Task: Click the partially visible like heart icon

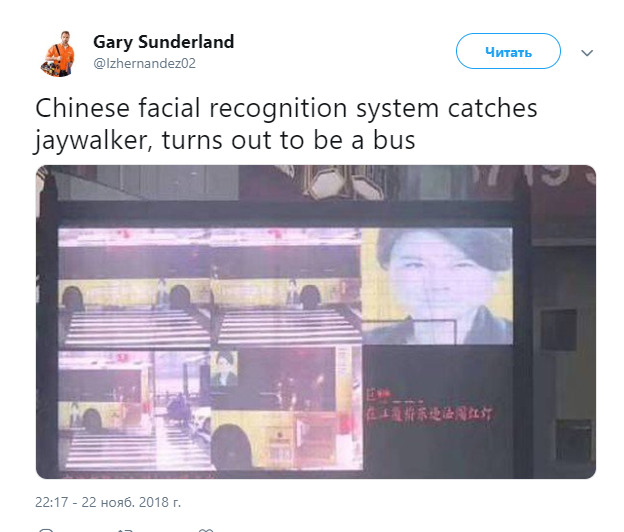Action: (x=206, y=530)
